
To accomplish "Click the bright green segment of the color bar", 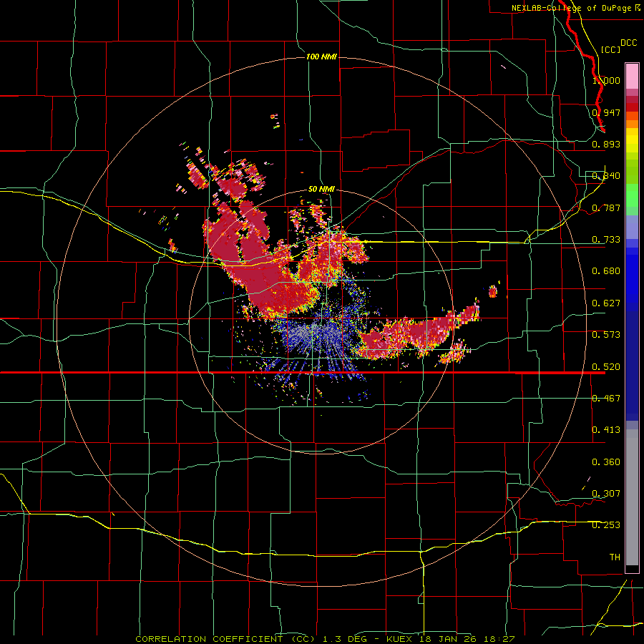I will (632, 195).
